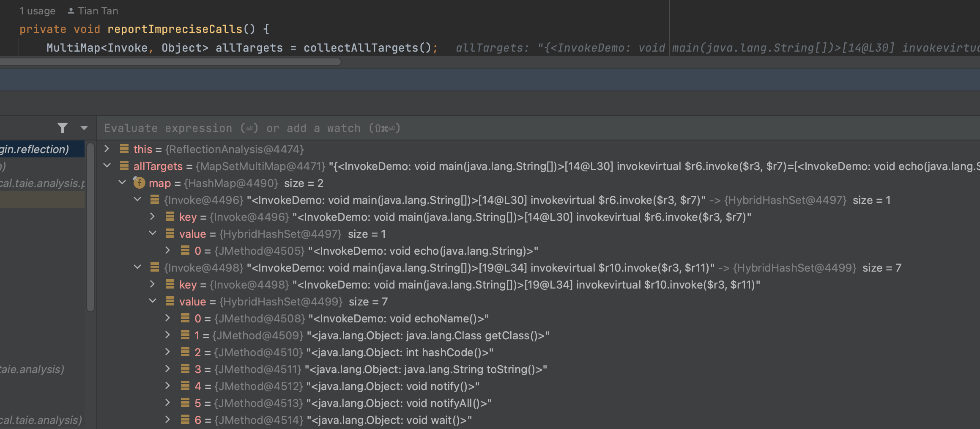Expand the key Invoke@4498 node
This screenshot has width=980, height=429.
[x=153, y=284]
